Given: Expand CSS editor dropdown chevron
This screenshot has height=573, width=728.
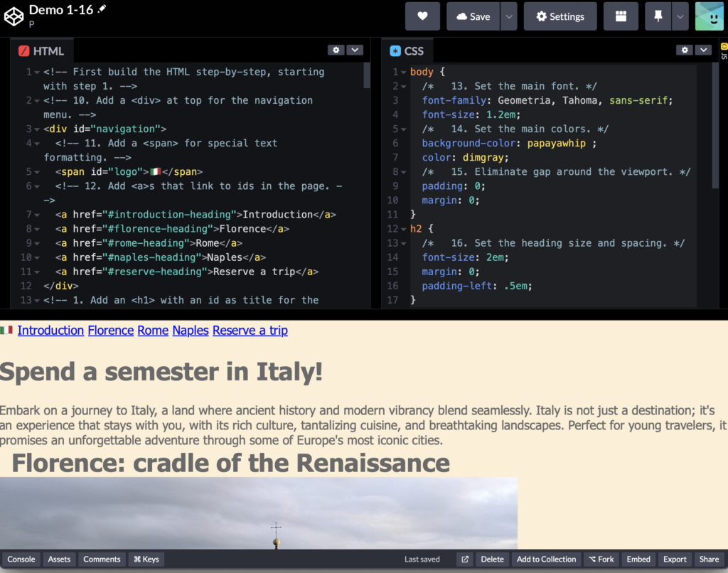Looking at the screenshot, I should (x=703, y=50).
